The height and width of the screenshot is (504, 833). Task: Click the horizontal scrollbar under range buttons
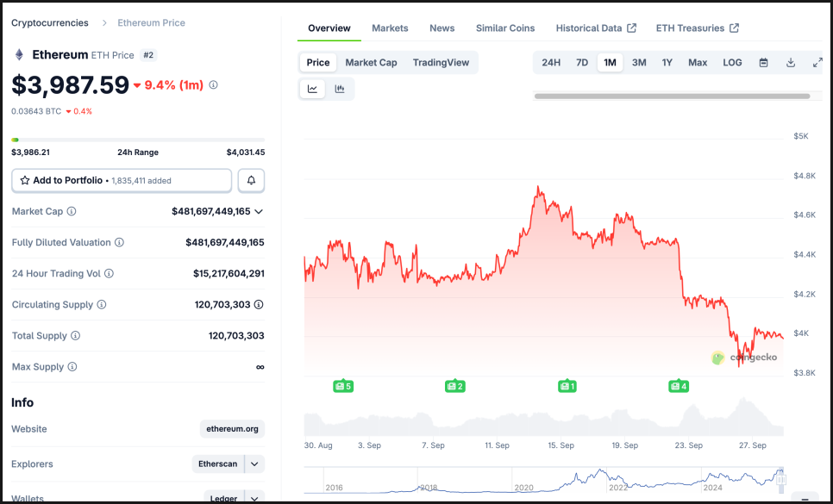[672, 96]
